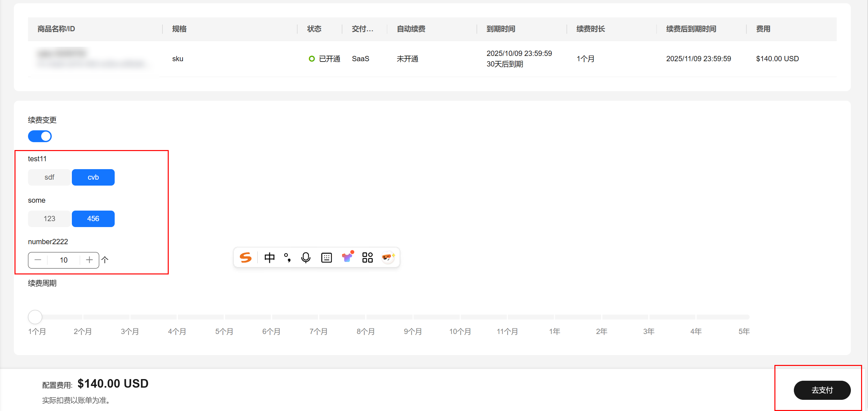
Task: Click the Sogou S logo icon
Action: (x=245, y=258)
